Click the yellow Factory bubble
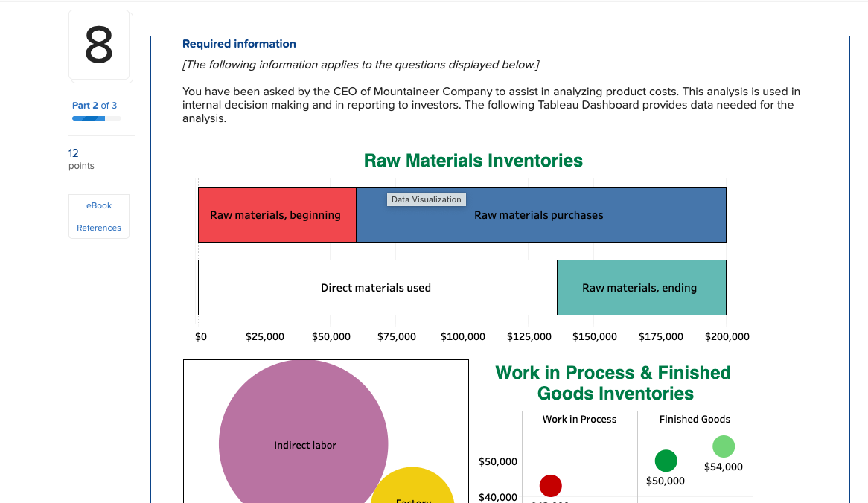Screen dimensions: 868x503 [412, 487]
